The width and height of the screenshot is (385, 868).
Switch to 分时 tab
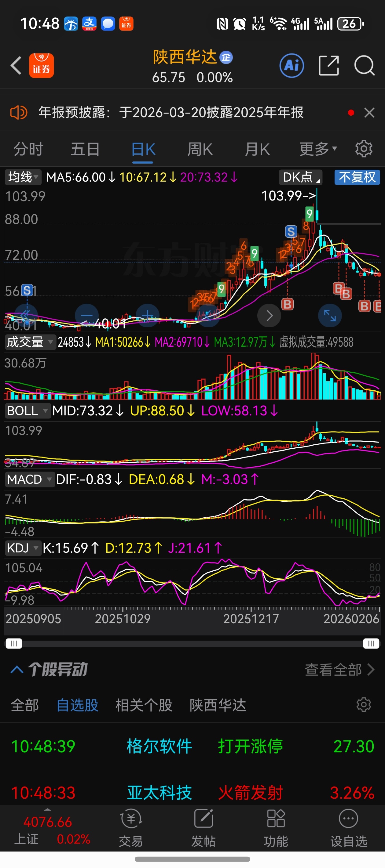[x=28, y=149]
